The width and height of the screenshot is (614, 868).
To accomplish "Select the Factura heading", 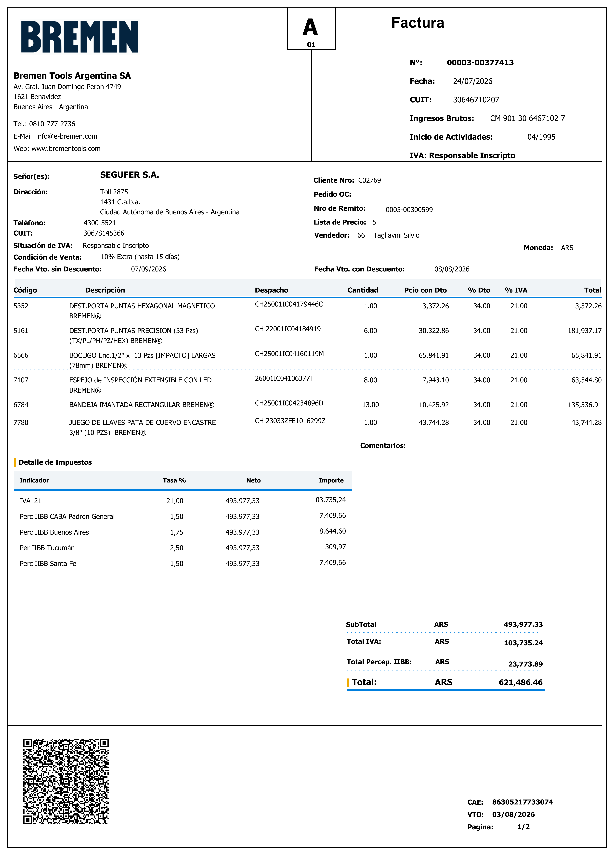I will (418, 23).
